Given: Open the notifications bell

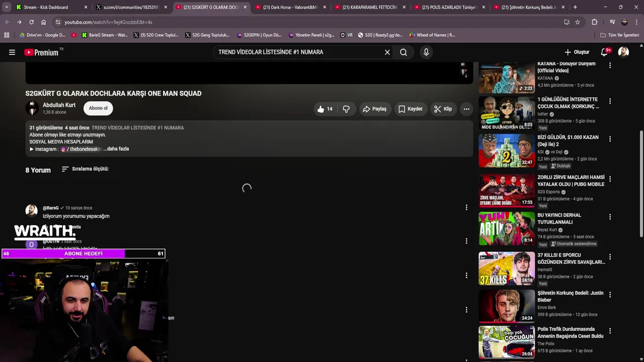Looking at the screenshot, I should pos(605,52).
